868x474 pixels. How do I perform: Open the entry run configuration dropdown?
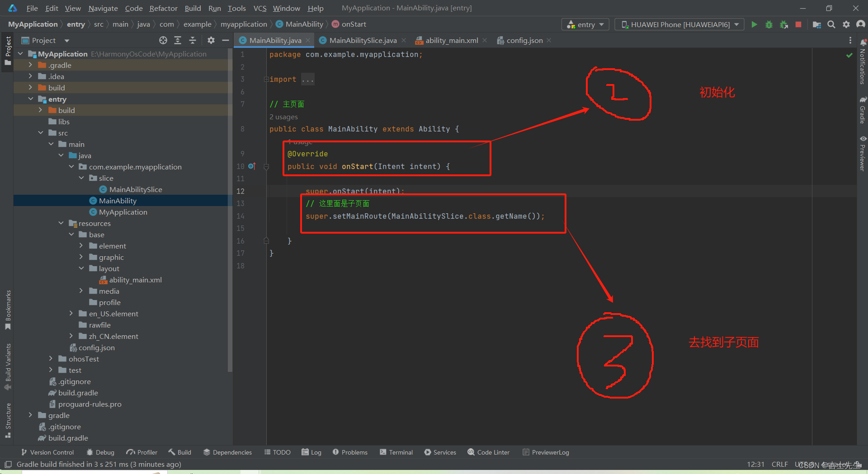585,24
